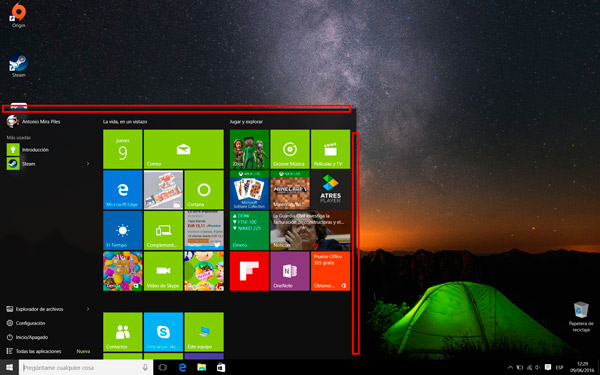Expand Explorador de archivos jump list chevron
This screenshot has height=375, width=600.
(x=88, y=309)
